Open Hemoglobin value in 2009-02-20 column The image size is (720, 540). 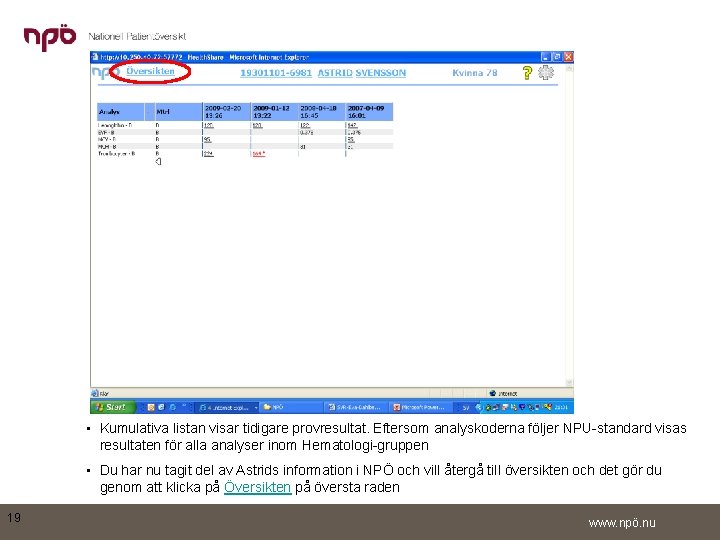[209, 125]
